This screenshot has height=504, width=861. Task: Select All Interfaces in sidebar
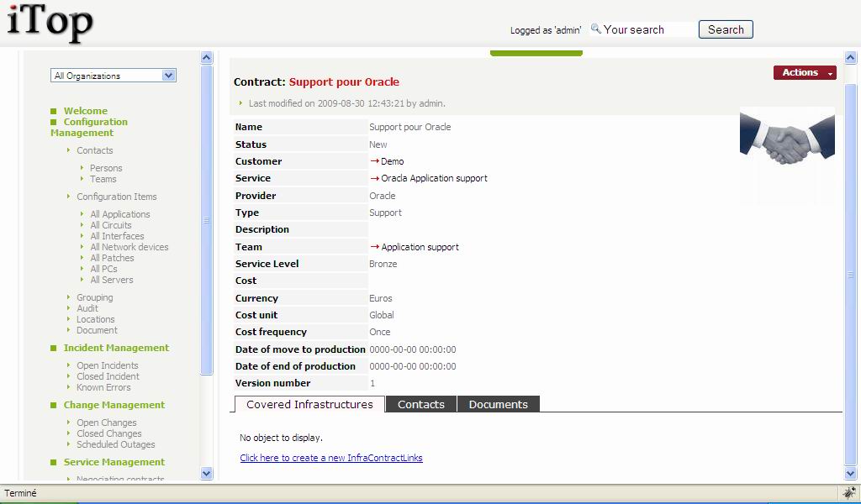(117, 236)
